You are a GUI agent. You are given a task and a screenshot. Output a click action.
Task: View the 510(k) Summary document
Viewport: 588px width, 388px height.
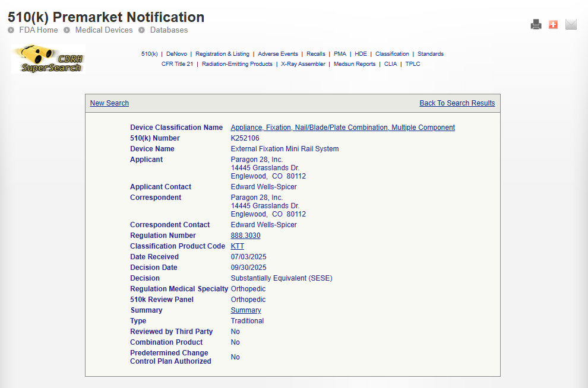point(246,310)
